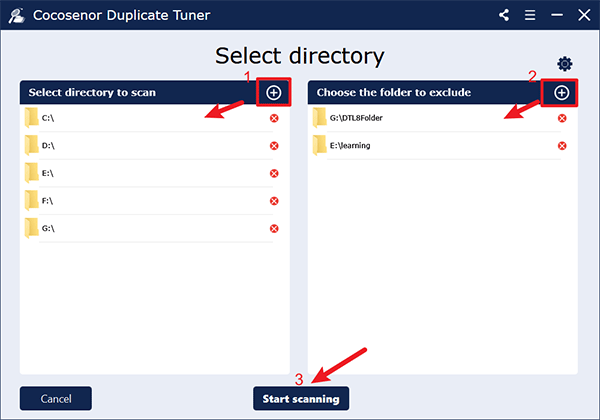600x420 pixels.
Task: Remove D:\ from scan list
Action: [x=274, y=146]
